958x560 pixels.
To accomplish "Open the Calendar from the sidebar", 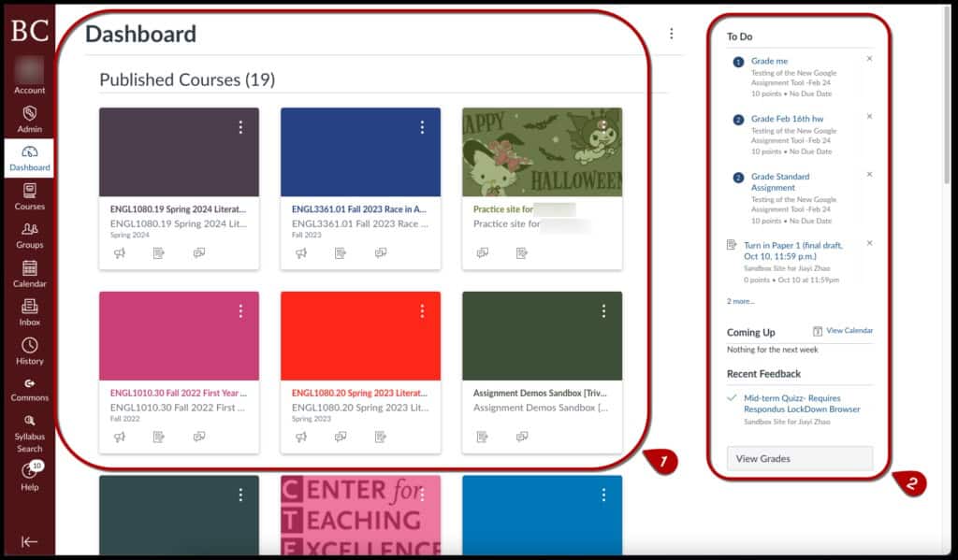I will [x=29, y=276].
